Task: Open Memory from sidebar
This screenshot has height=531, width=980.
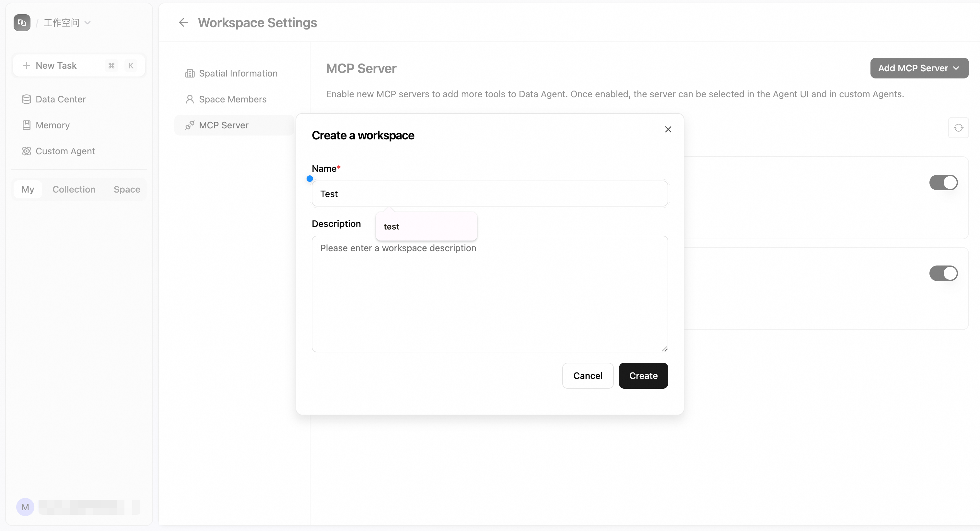Action: click(79, 125)
